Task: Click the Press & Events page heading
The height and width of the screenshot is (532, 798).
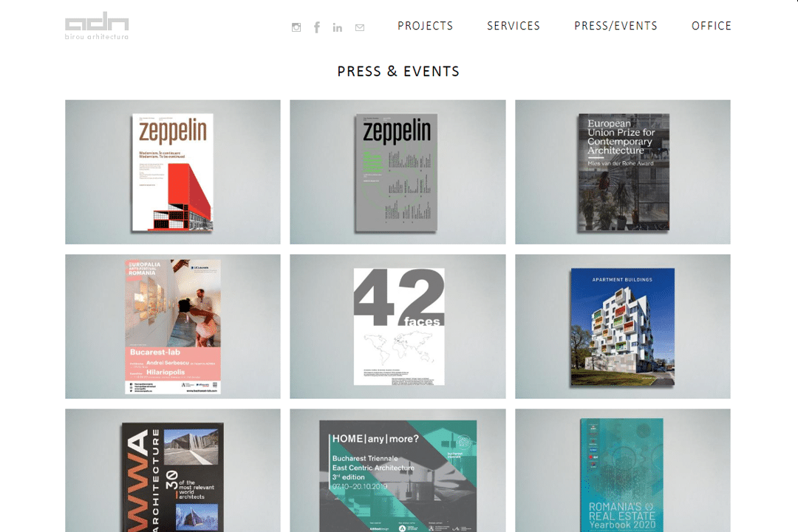Action: (x=398, y=71)
